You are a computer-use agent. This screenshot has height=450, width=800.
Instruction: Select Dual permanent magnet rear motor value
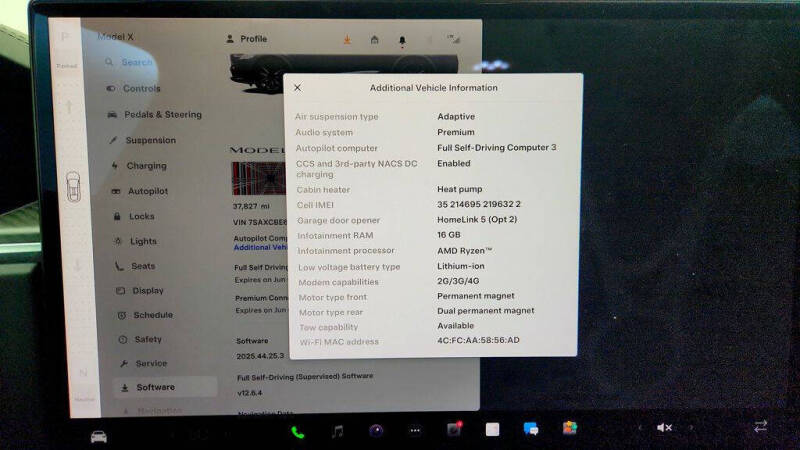(x=485, y=311)
